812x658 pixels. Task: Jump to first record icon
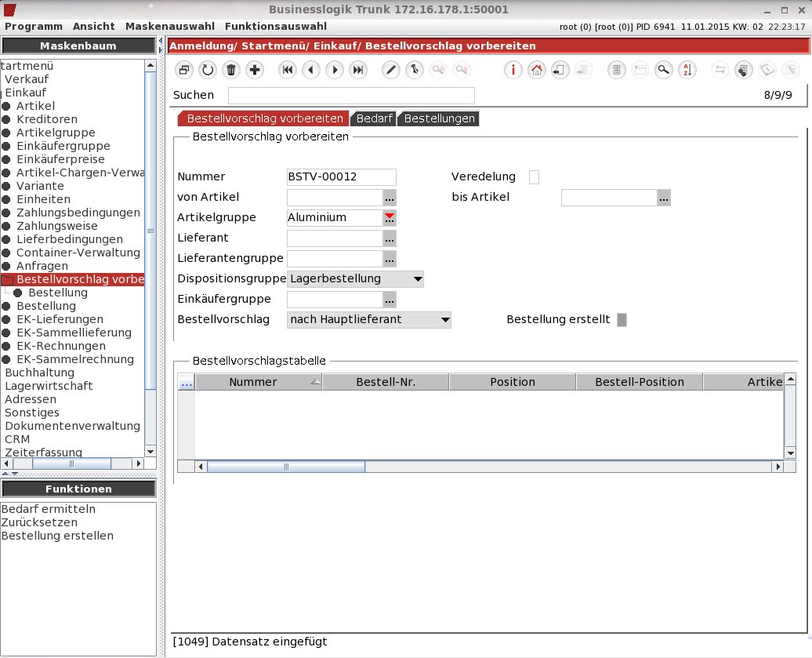click(288, 70)
